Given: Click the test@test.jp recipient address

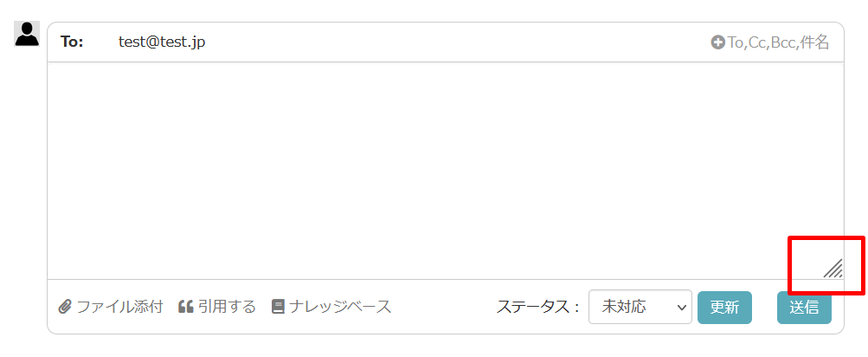Looking at the screenshot, I should (x=162, y=42).
